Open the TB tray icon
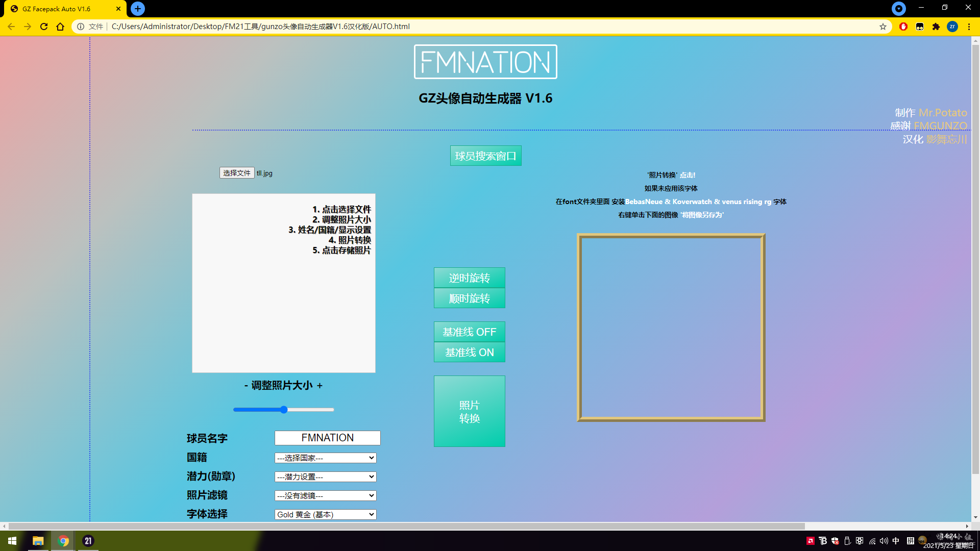This screenshot has width=980, height=551. click(823, 541)
